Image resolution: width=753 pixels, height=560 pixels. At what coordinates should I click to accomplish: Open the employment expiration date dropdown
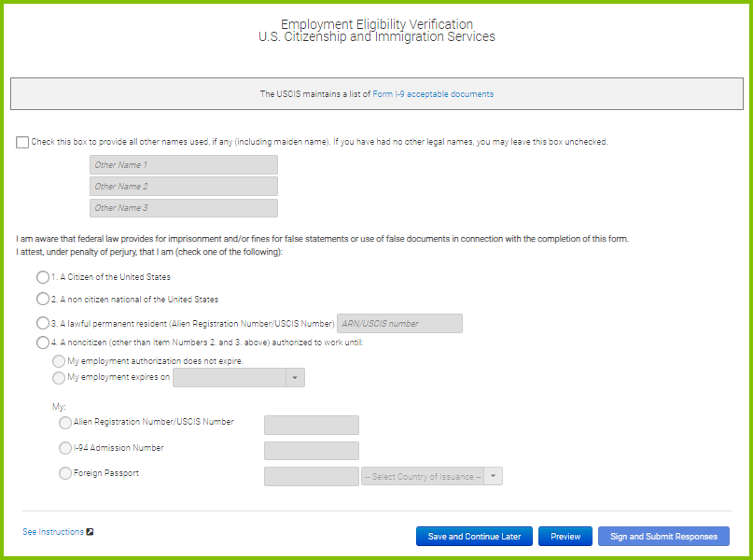(x=239, y=377)
